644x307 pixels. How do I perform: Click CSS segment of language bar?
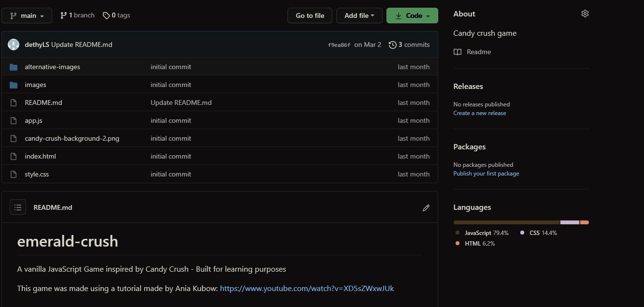pos(570,222)
